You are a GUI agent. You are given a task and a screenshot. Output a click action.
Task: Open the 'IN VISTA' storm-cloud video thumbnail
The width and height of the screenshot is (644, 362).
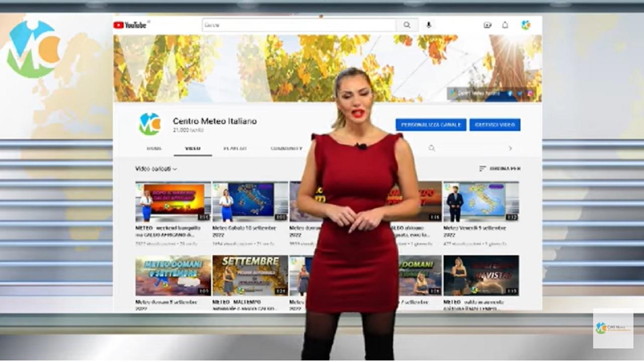click(481, 276)
